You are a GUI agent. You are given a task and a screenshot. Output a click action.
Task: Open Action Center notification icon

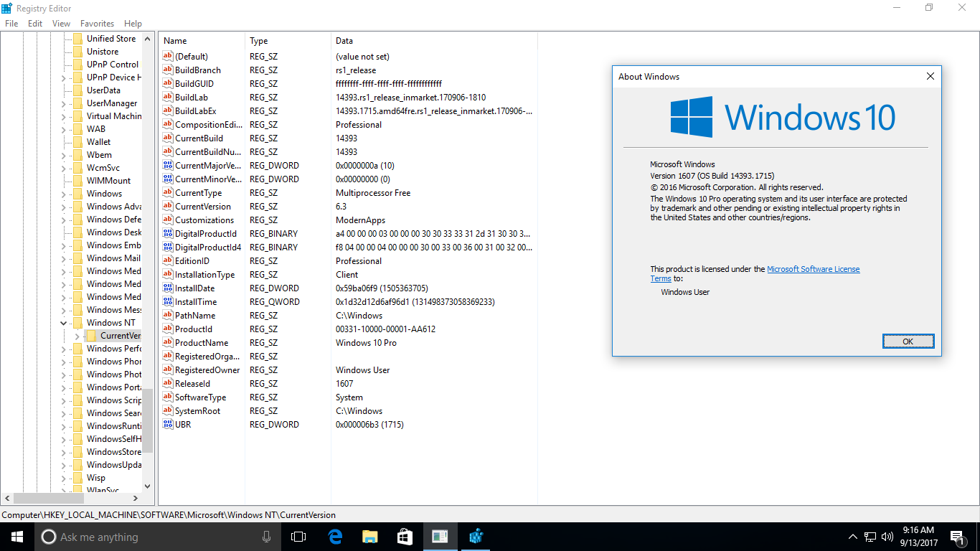[x=956, y=537]
